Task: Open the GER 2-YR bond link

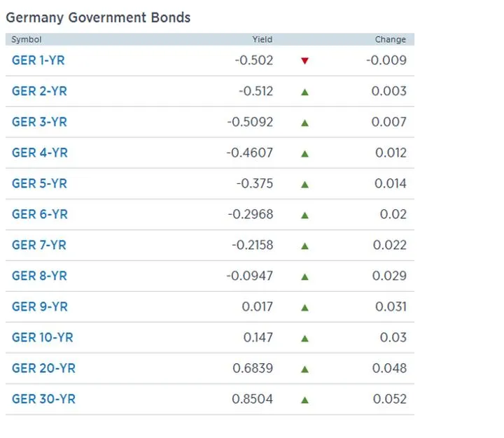Action: coord(39,92)
